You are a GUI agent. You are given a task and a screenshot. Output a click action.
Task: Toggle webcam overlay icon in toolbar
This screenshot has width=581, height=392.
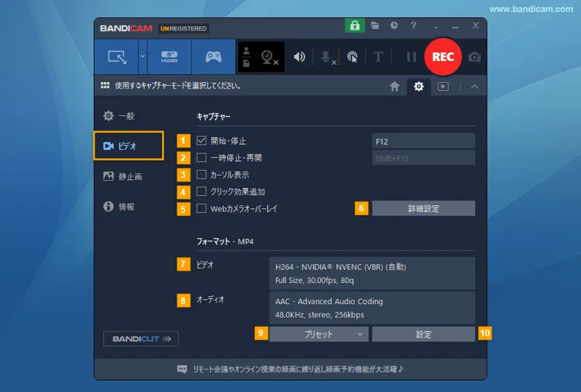(269, 57)
